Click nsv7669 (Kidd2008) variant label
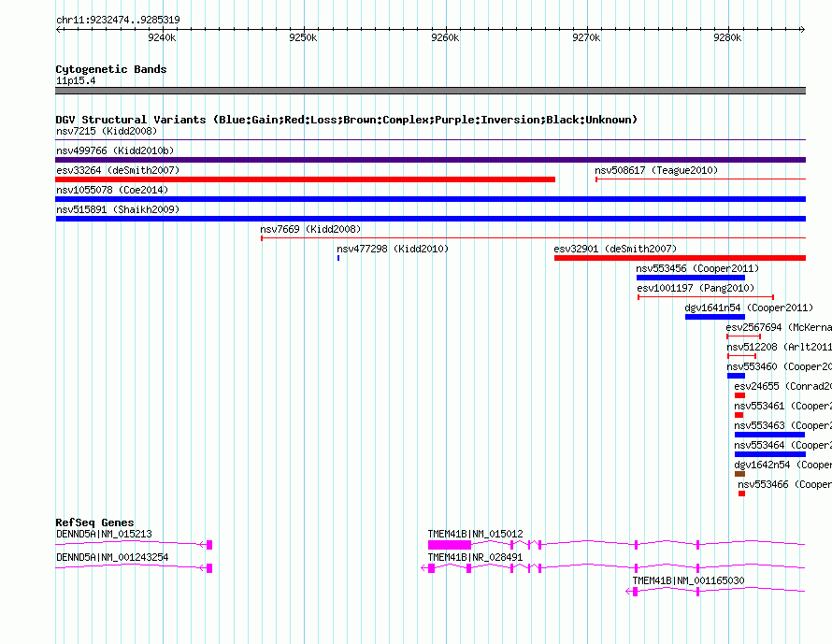 (310, 229)
